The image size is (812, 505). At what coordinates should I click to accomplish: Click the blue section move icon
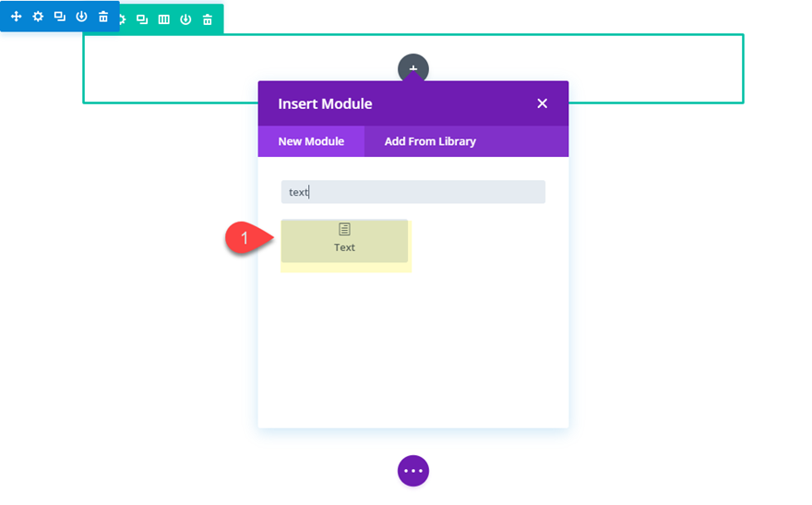tap(16, 17)
